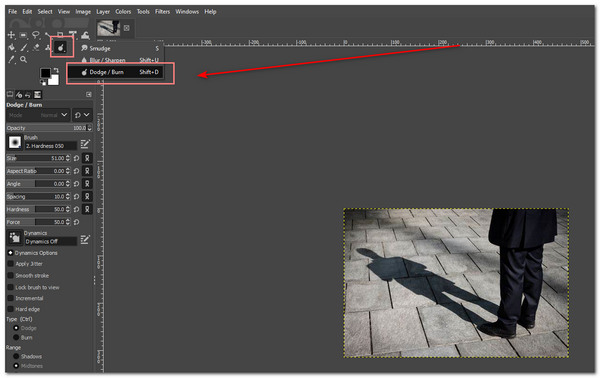The image size is (600, 378).
Task: Link Hardness to brush default
Action: [87, 209]
